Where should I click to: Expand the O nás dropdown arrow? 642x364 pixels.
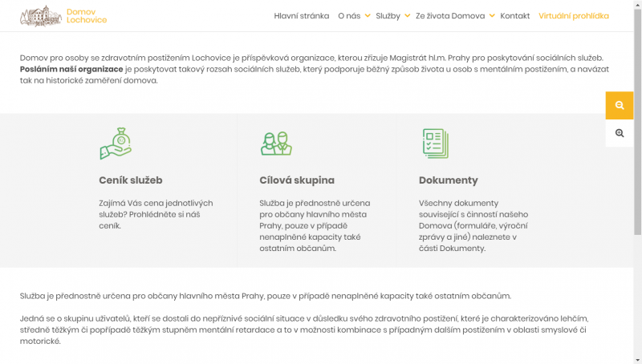point(368,16)
